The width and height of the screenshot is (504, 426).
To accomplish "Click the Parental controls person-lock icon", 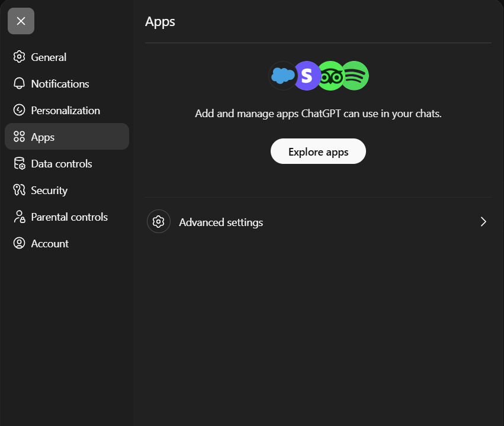I will (20, 217).
